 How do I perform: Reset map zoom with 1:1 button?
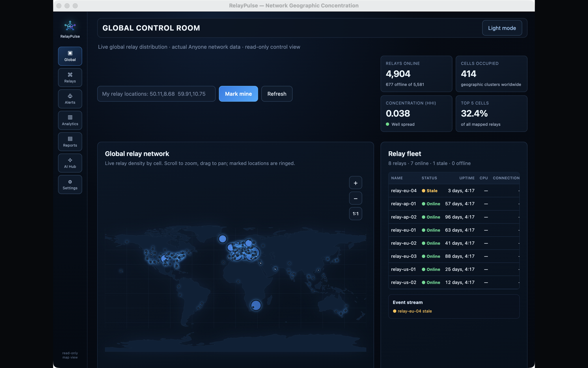[355, 214]
